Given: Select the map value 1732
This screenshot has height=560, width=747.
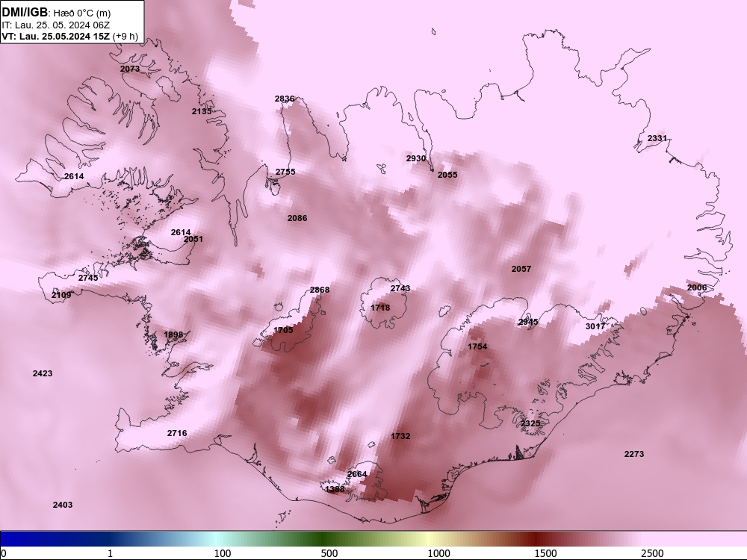Looking at the screenshot, I should coord(400,436).
